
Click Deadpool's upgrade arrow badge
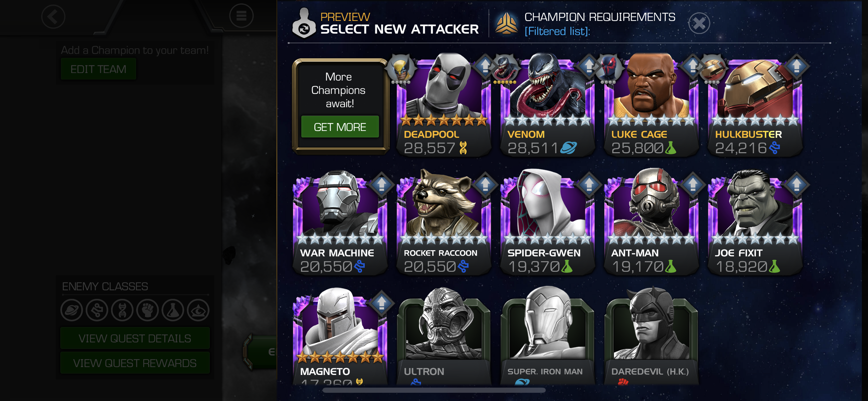click(485, 65)
